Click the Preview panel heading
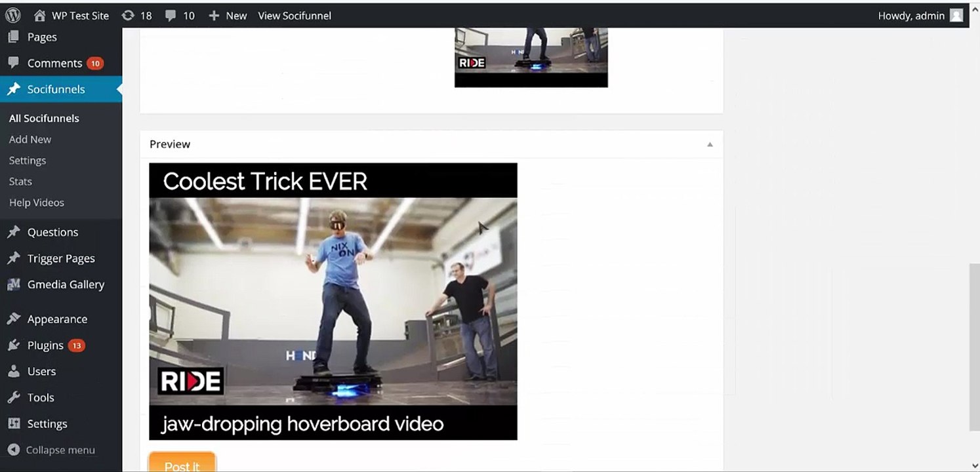 (170, 144)
